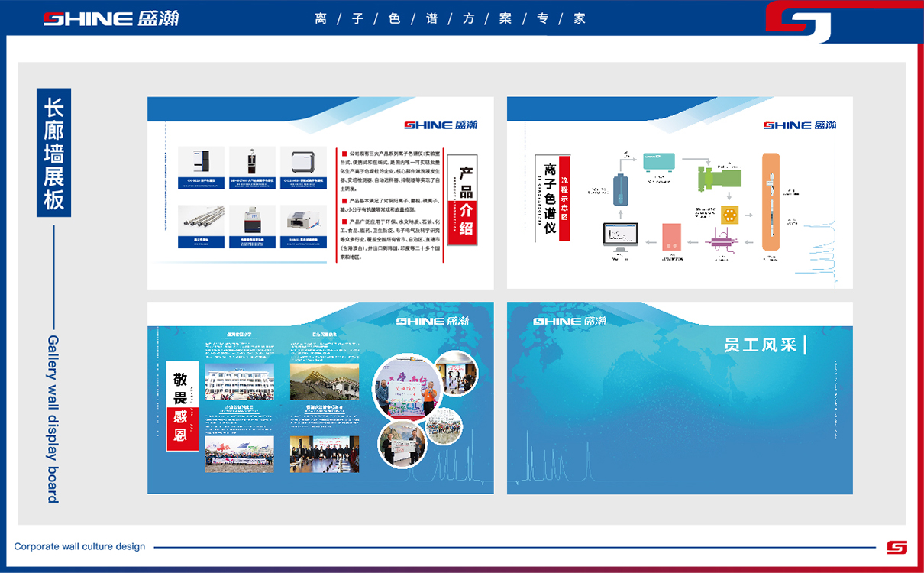Click the caption text above the ruins photo
The image size is (924, 573).
point(324,346)
